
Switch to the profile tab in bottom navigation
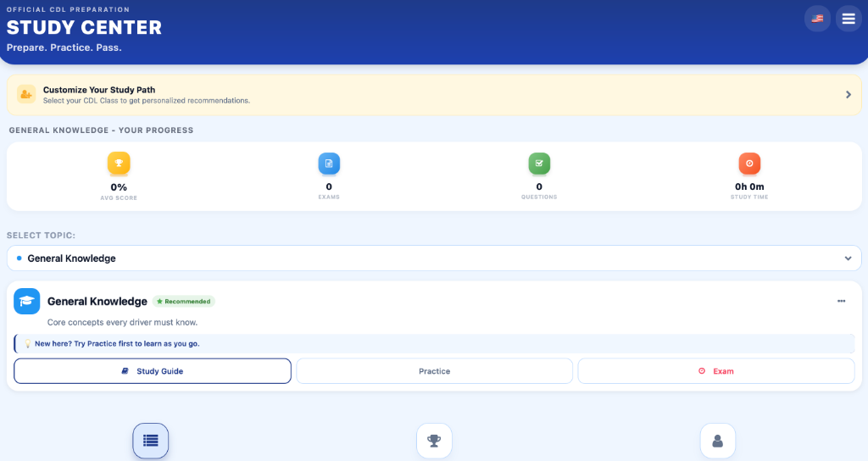click(x=717, y=441)
